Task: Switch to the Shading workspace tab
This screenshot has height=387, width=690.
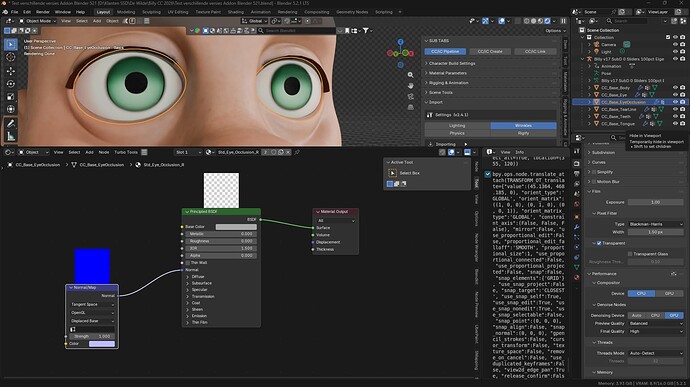Action: click(x=236, y=12)
